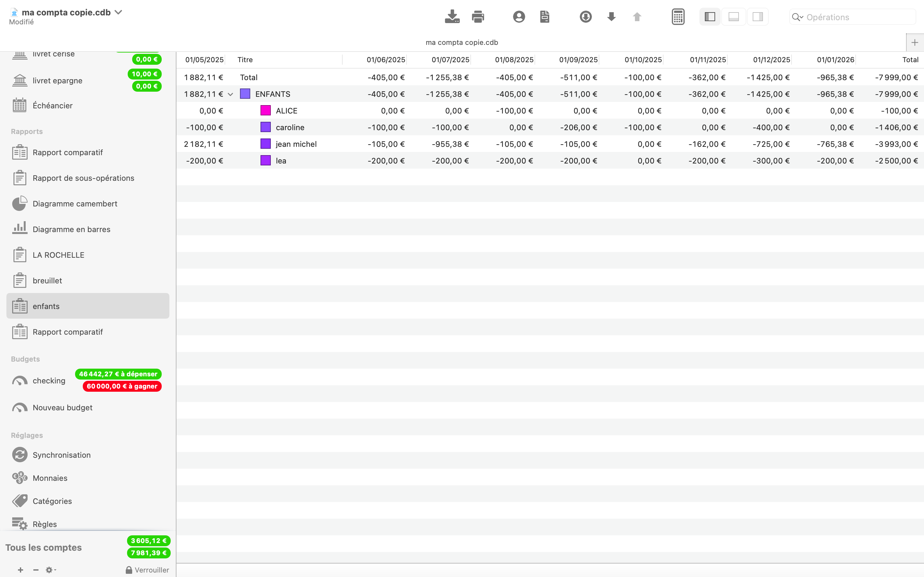Toggle the left sidebar panel button
Screen dimensions: 924x577
click(x=709, y=17)
